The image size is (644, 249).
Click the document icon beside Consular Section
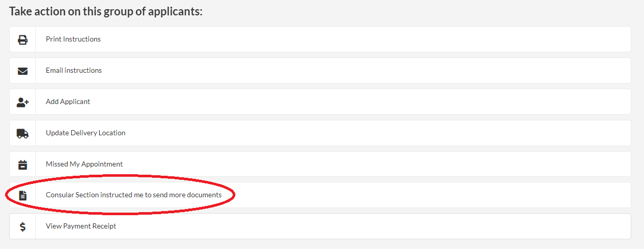point(23,195)
